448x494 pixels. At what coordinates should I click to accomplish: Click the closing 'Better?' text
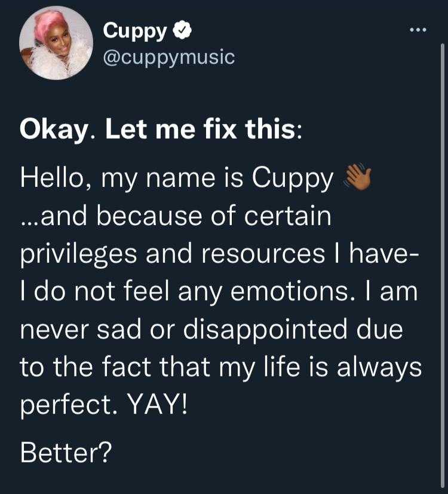click(x=66, y=452)
